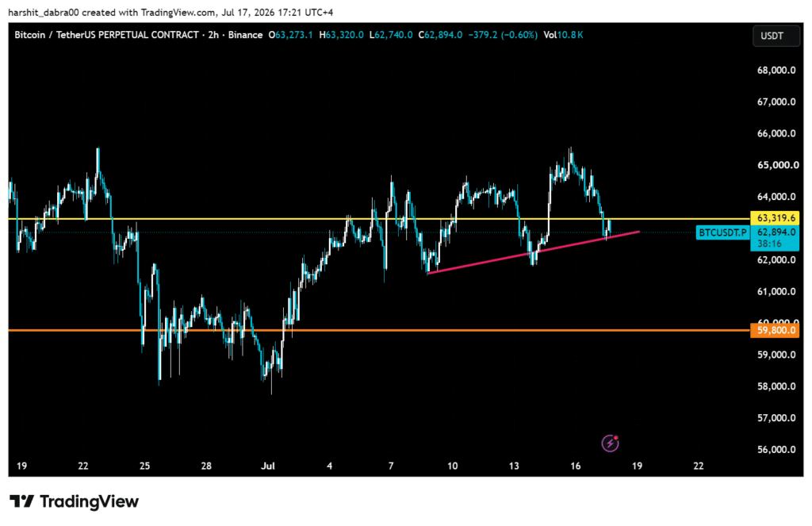The image size is (812, 526).
Task: Click the Jul date on time axis
Action: (x=268, y=466)
